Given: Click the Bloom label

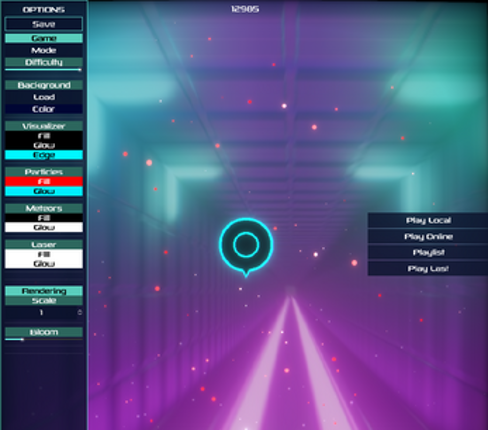Looking at the screenshot, I should pos(44,332).
